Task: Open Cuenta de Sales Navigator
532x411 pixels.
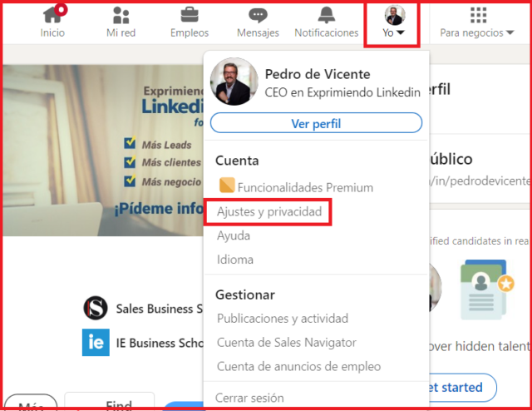Action: tap(287, 343)
